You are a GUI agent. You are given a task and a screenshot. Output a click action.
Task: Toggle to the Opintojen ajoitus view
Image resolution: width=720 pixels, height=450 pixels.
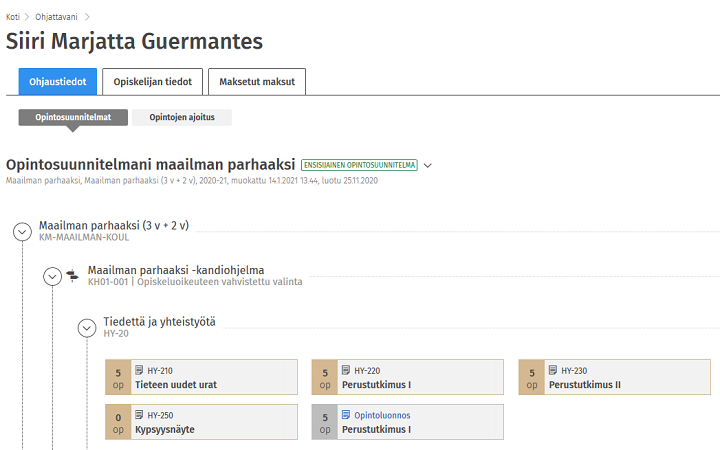pos(182,117)
